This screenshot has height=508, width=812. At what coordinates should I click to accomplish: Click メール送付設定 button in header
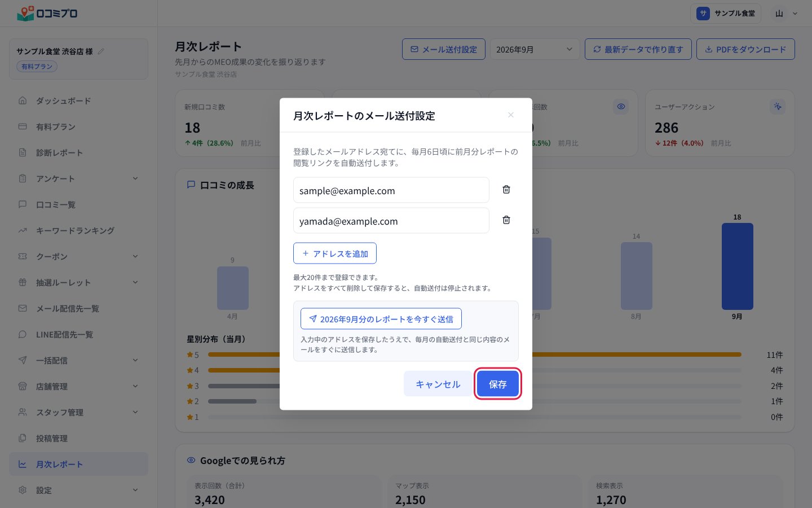pos(443,49)
